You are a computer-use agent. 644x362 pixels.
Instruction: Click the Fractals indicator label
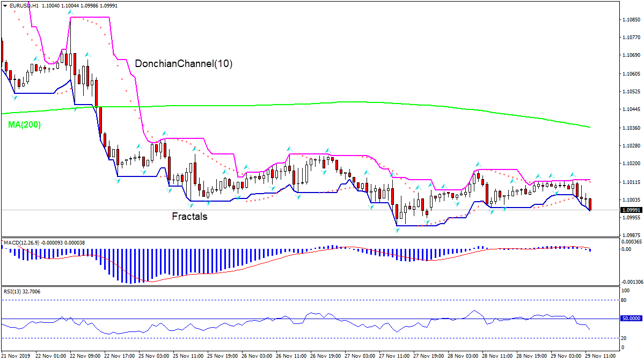pyautogui.click(x=189, y=217)
